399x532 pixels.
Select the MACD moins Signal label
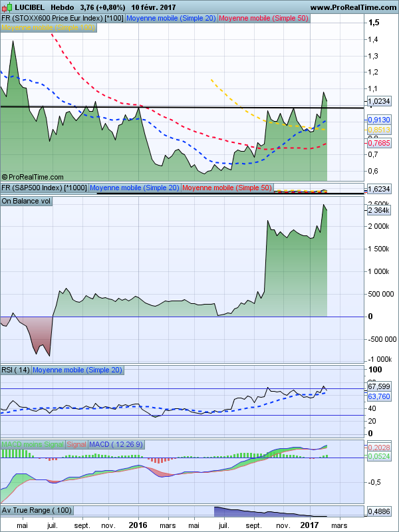click(33, 444)
